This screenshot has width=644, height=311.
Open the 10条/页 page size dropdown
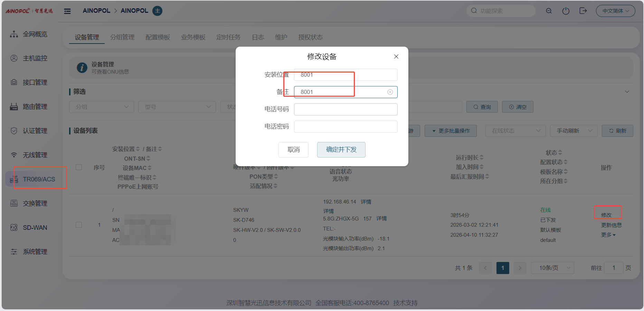[x=552, y=268]
